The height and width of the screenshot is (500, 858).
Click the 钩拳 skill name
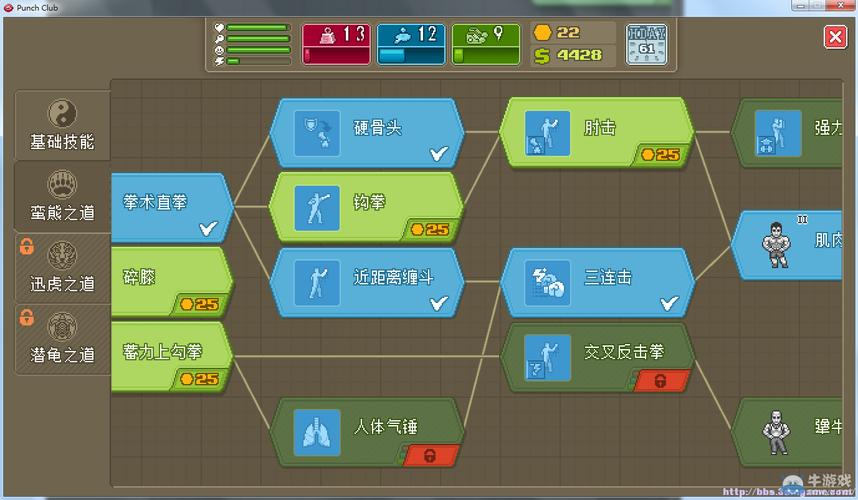pos(369,202)
